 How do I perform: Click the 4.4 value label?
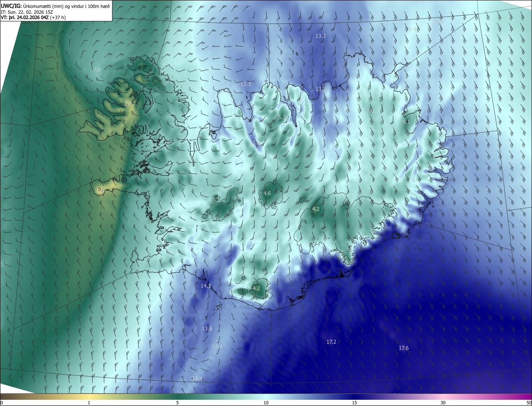coord(216,198)
